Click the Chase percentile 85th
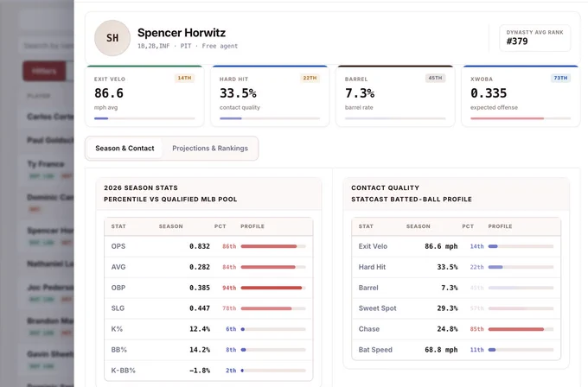 tap(476, 329)
